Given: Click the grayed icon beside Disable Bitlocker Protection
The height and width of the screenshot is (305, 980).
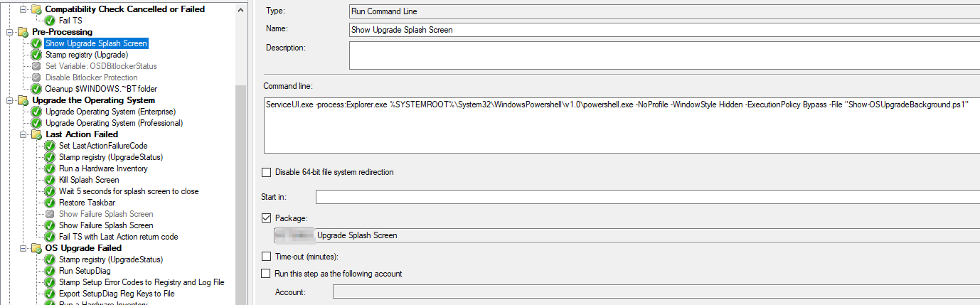Looking at the screenshot, I should click(36, 77).
